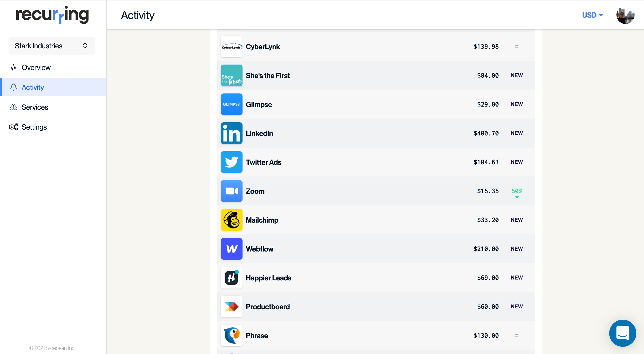Click the recurring logo
644x354 pixels.
click(x=52, y=15)
